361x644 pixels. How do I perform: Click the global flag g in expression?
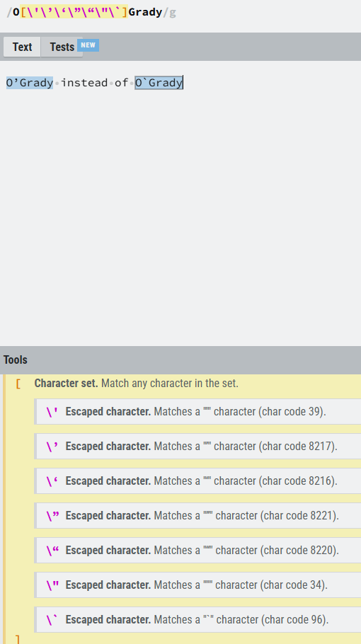[x=173, y=12]
